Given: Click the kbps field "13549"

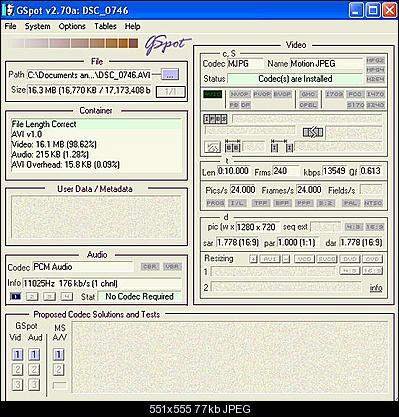Looking at the screenshot, I should pos(334,171).
